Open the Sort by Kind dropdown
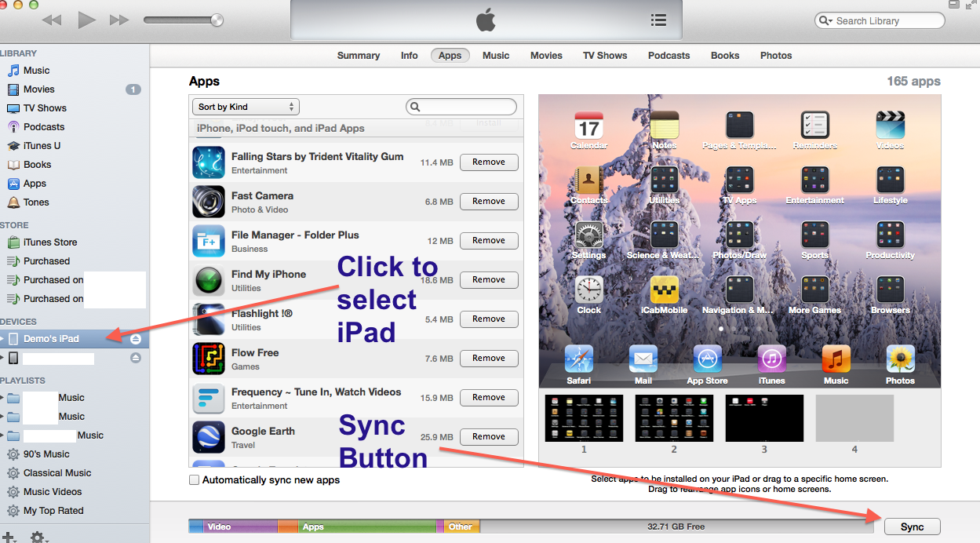The image size is (980, 543). coord(246,107)
